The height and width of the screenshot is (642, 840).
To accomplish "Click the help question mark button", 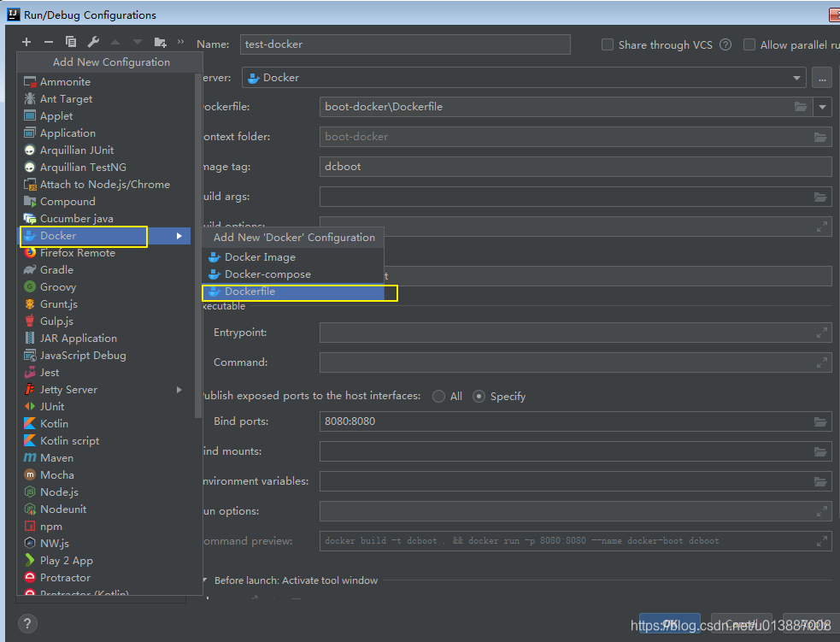I will coord(27,623).
